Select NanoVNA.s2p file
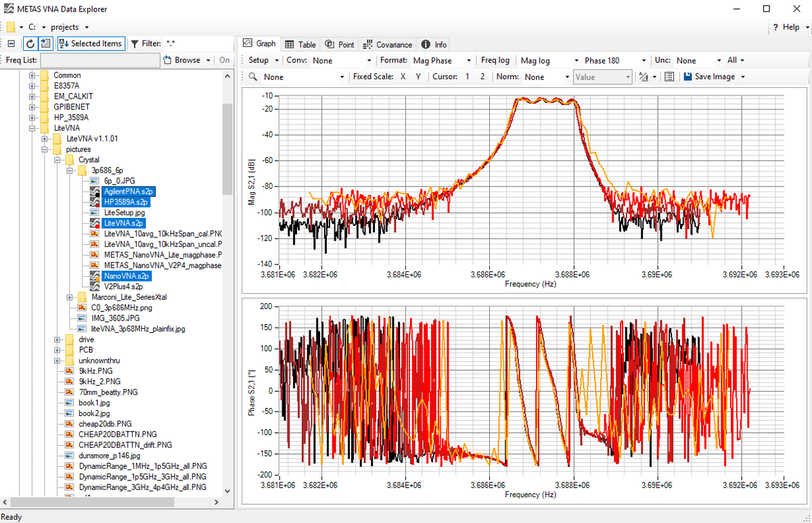Image resolution: width=812 pixels, height=523 pixels. [127, 276]
